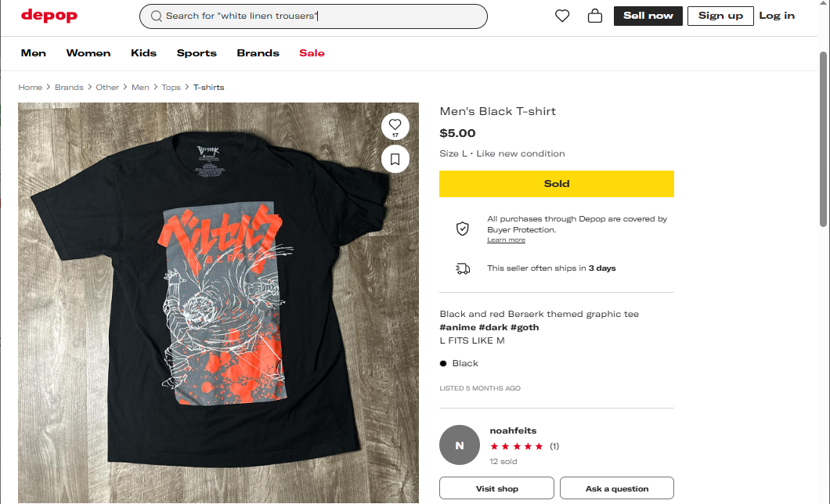Focus the search input field

pyautogui.click(x=321, y=16)
